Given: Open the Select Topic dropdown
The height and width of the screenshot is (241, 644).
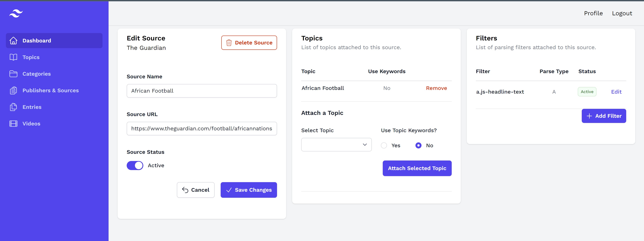Looking at the screenshot, I should (x=336, y=145).
